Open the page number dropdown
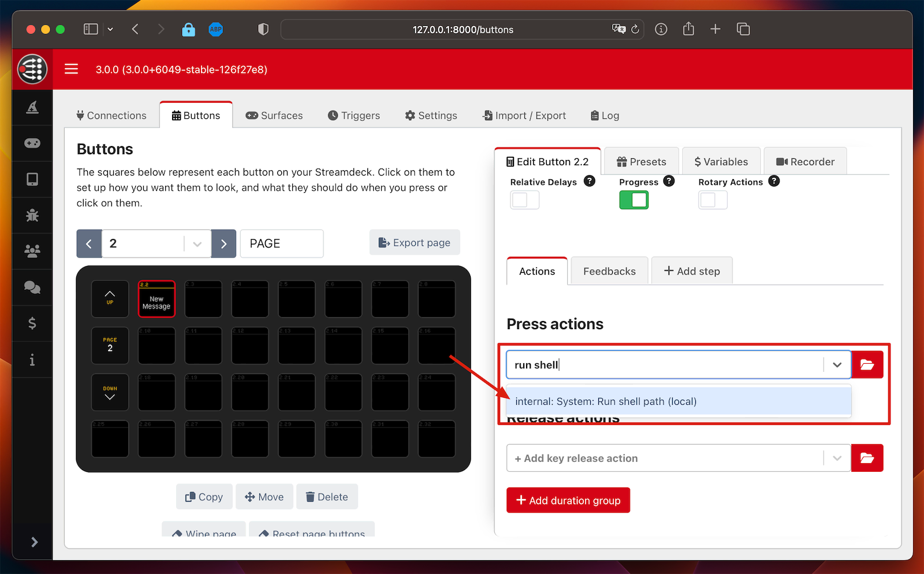 pos(198,244)
